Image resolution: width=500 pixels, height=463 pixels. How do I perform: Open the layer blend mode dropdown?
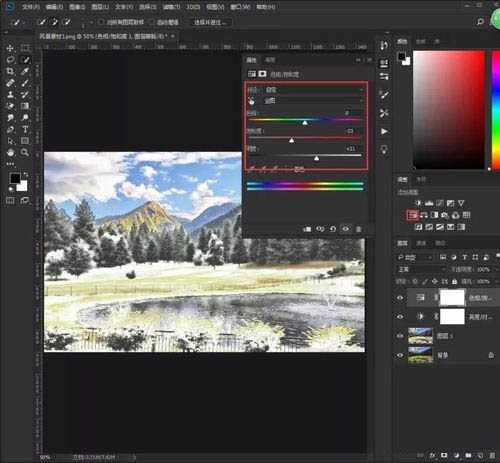[421, 269]
